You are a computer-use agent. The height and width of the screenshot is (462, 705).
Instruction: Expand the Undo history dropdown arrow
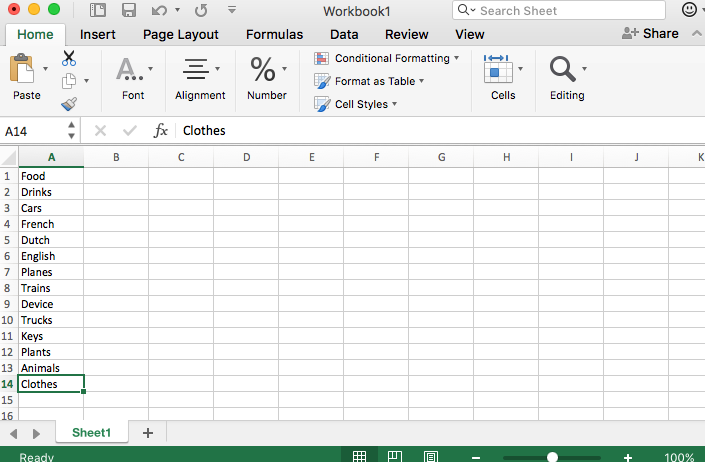[x=177, y=9]
